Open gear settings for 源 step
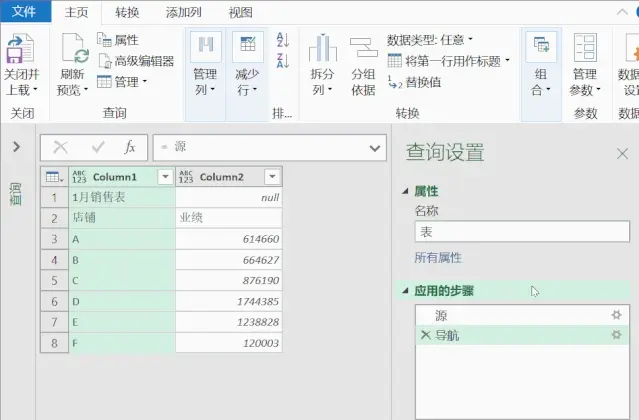This screenshot has height=420, width=639. tap(616, 315)
